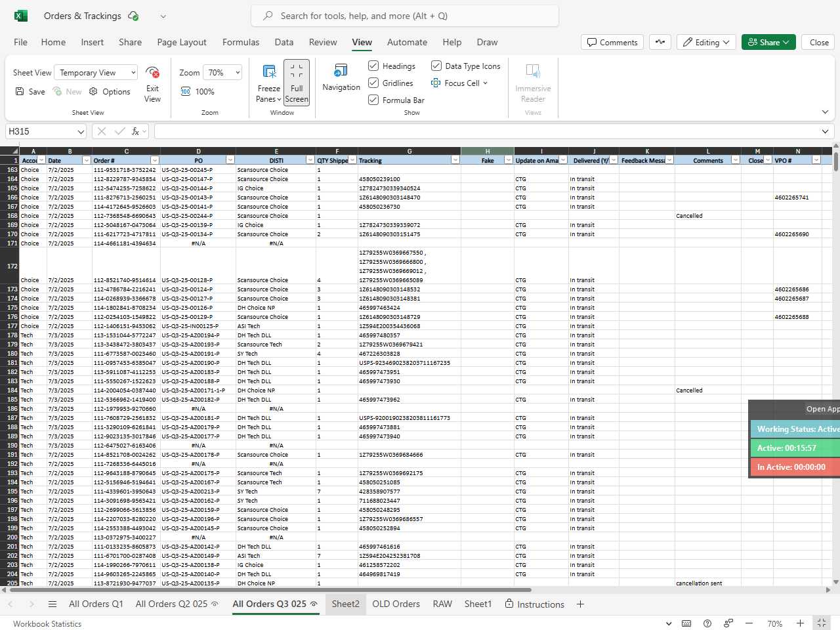
Task: Click the feedback icon in status bar
Action: click(728, 623)
